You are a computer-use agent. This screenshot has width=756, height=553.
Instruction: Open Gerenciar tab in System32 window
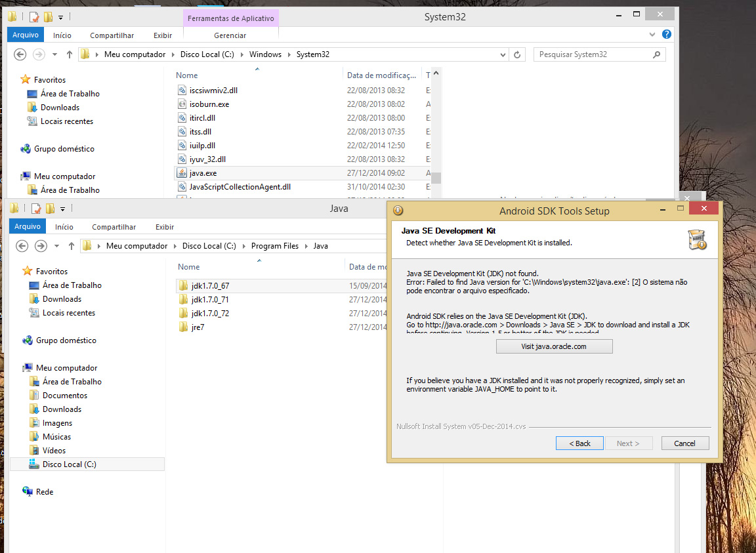coord(230,35)
